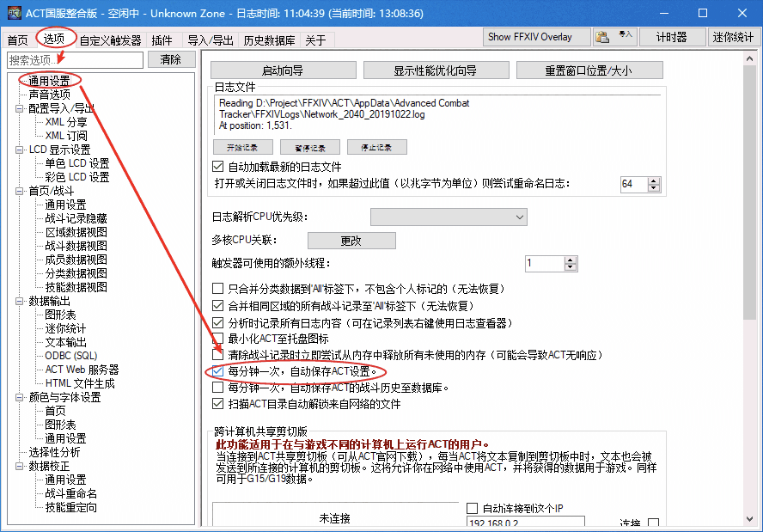Screen dimensions: 763x532
Task: Toggle 清除战斗记录时释放内存 checkbox
Action: tap(218, 355)
